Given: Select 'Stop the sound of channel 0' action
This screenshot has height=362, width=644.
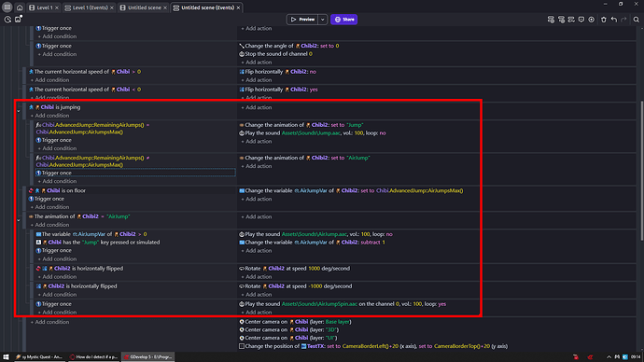Looking at the screenshot, I should click(x=275, y=54).
